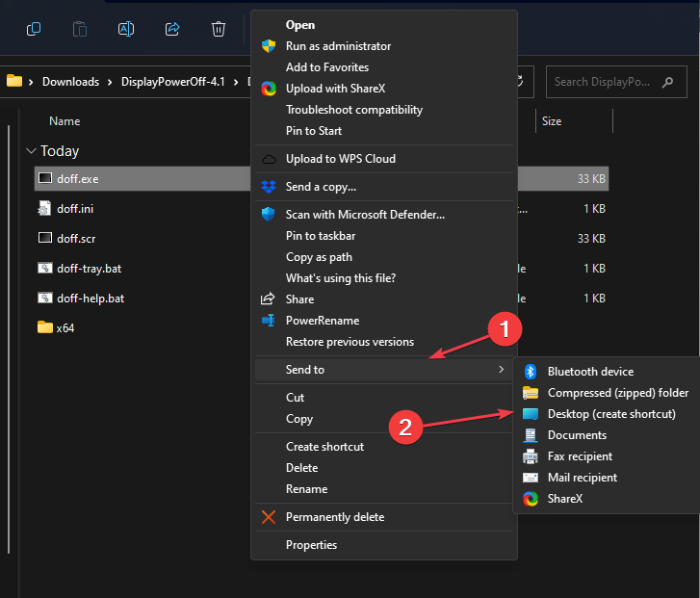Choose Run as administrator from the context menu

click(x=338, y=46)
